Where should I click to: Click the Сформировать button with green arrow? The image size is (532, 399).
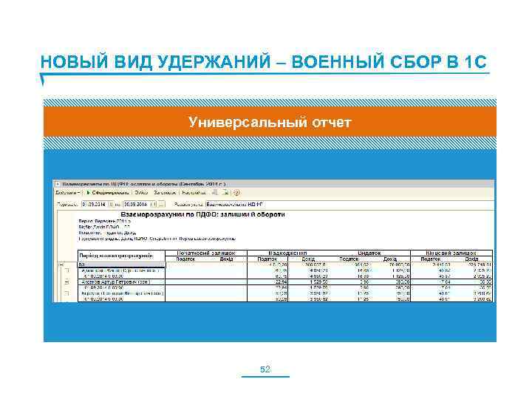click(108, 192)
